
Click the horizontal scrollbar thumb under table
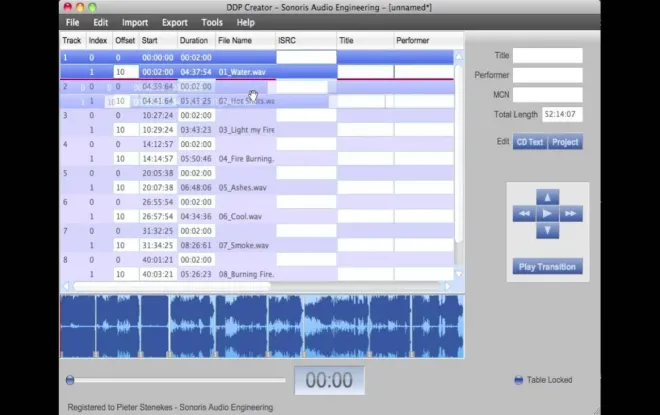pos(172,286)
